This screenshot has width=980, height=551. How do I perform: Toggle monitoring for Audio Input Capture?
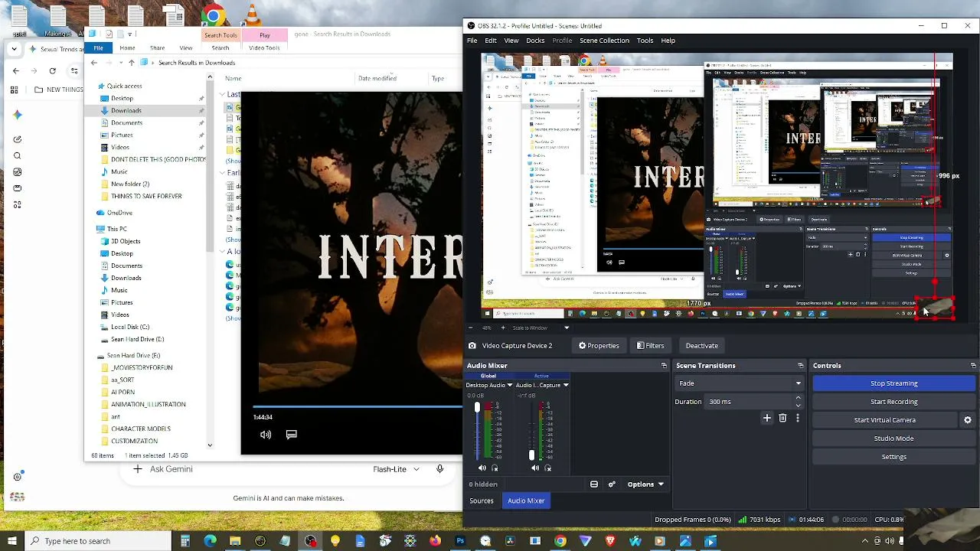point(547,468)
